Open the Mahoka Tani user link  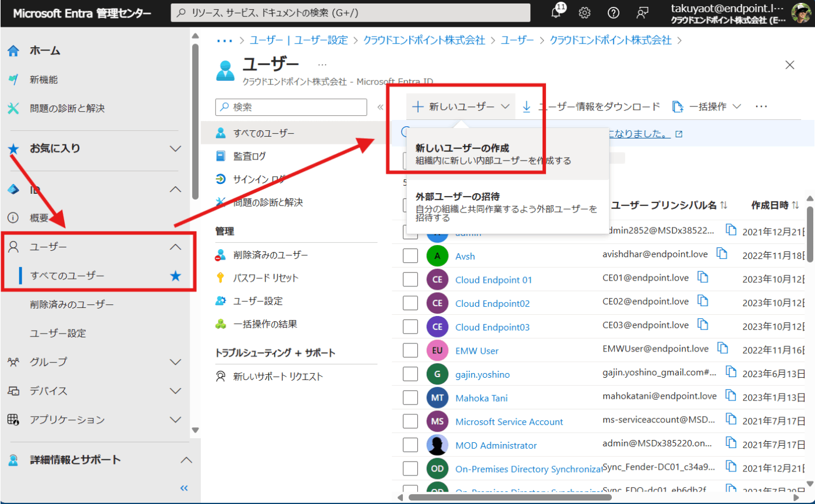tap(481, 399)
